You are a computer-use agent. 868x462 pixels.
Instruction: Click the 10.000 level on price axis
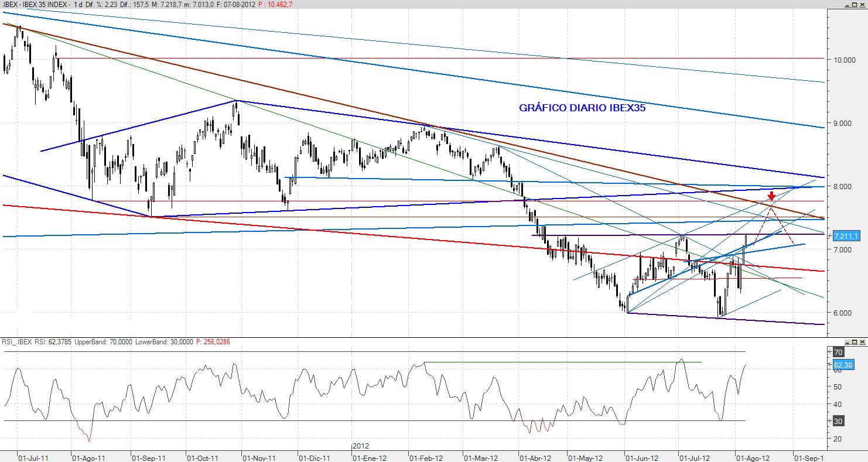[844, 60]
